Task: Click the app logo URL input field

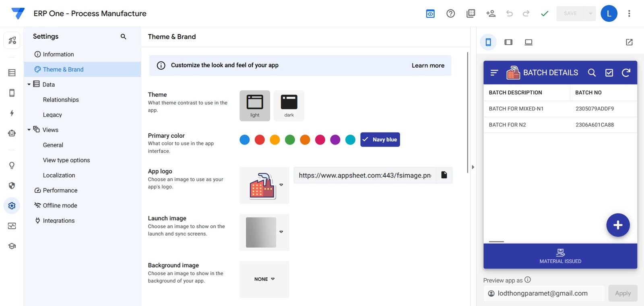Action: (x=365, y=176)
